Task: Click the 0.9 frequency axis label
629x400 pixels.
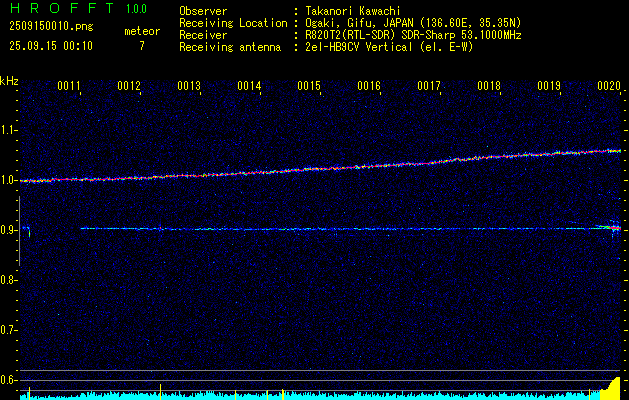Action: coord(8,230)
